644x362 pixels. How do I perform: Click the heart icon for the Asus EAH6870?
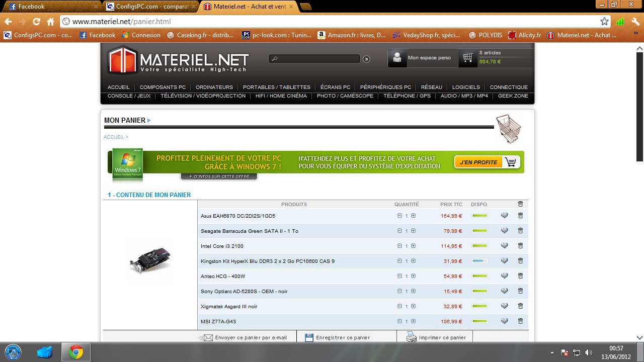(x=504, y=216)
